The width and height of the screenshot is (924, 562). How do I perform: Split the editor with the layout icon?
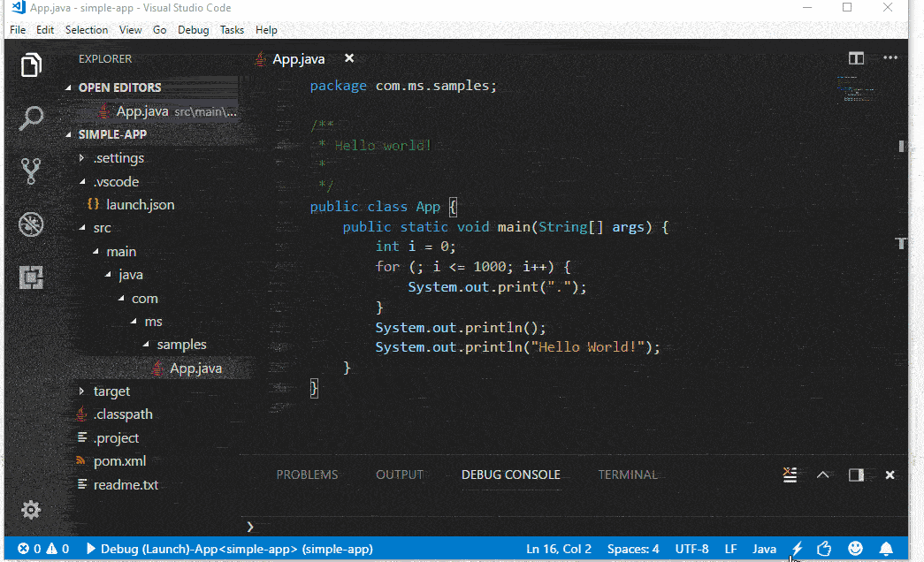856,58
